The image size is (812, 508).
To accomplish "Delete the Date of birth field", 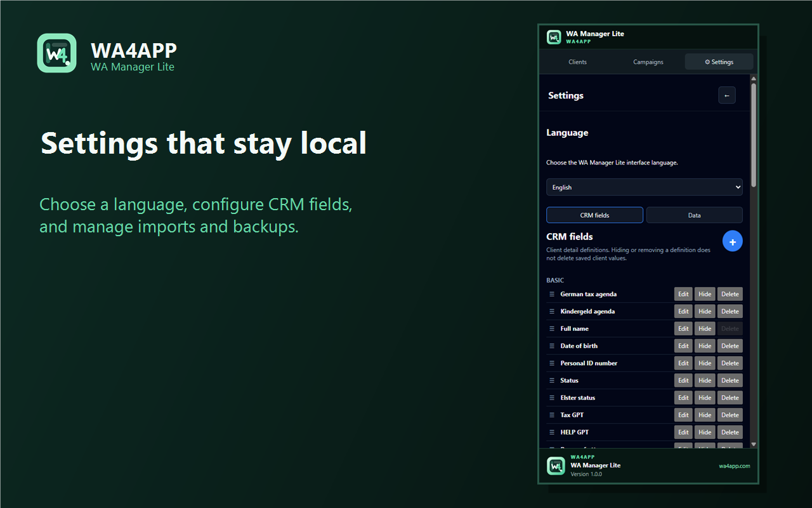I will [730, 346].
